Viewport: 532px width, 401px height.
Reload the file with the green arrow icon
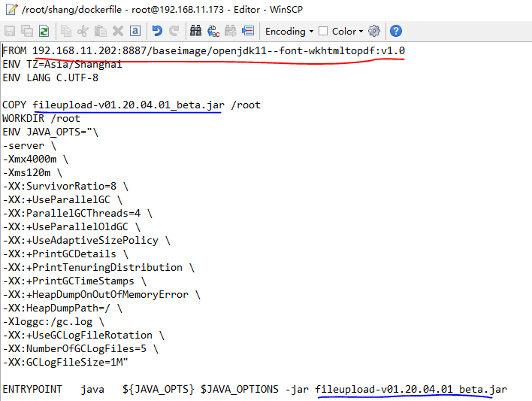coord(44,31)
